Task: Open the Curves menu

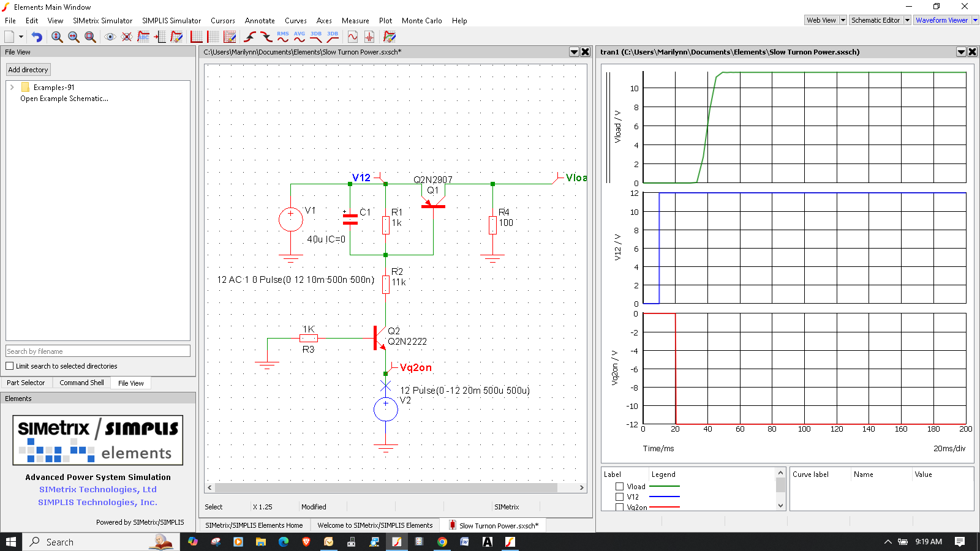Action: (296, 20)
